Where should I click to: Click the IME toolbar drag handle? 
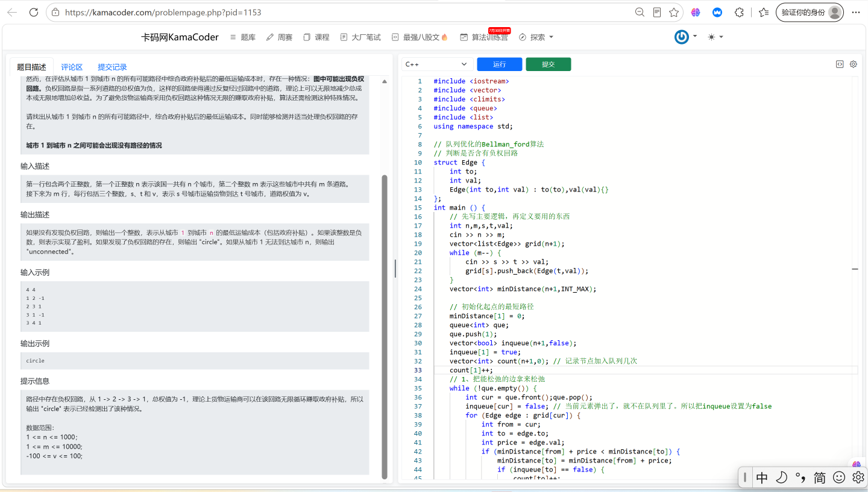745,478
